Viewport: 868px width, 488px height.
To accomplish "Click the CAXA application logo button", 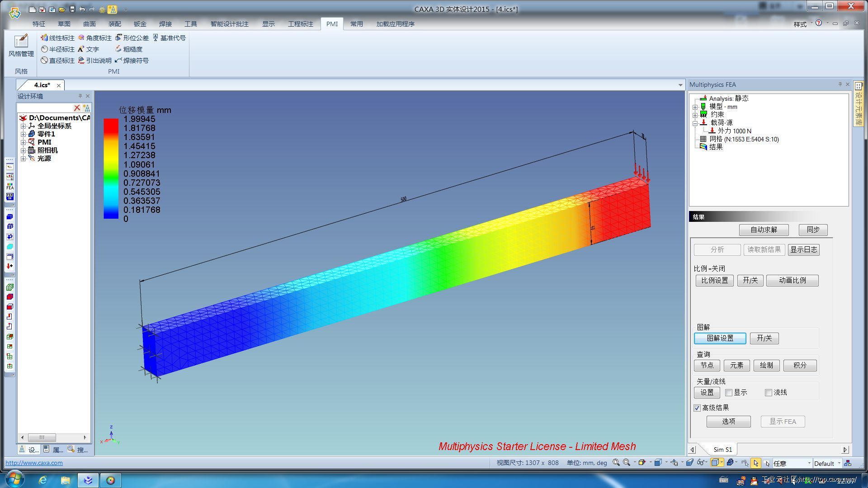I will pyautogui.click(x=14, y=12).
